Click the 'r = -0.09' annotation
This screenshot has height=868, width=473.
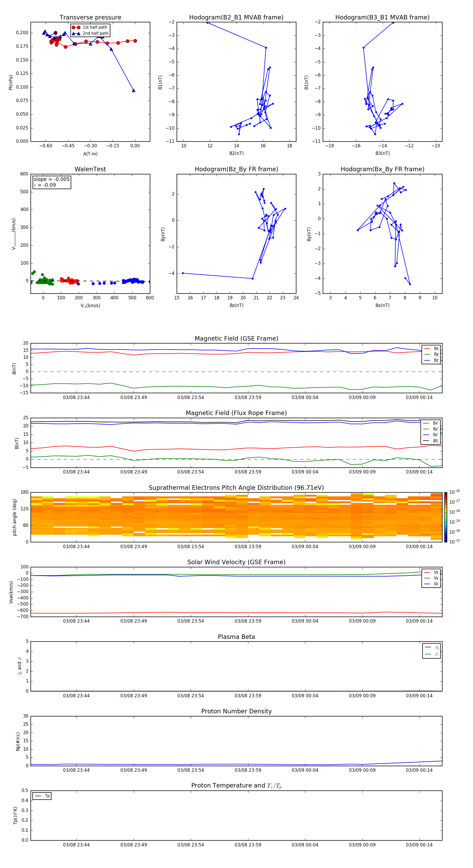pos(45,185)
